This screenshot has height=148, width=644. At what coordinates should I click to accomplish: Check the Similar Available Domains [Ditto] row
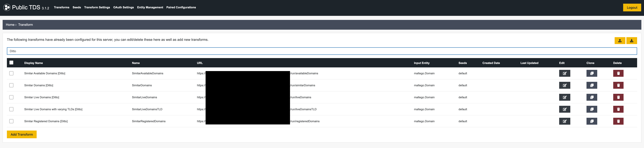[11, 73]
